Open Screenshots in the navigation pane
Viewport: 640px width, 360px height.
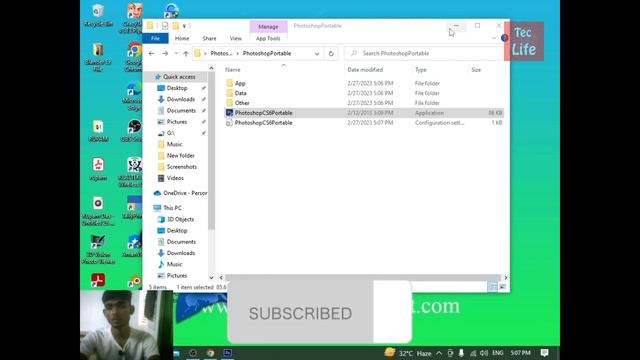(x=182, y=167)
